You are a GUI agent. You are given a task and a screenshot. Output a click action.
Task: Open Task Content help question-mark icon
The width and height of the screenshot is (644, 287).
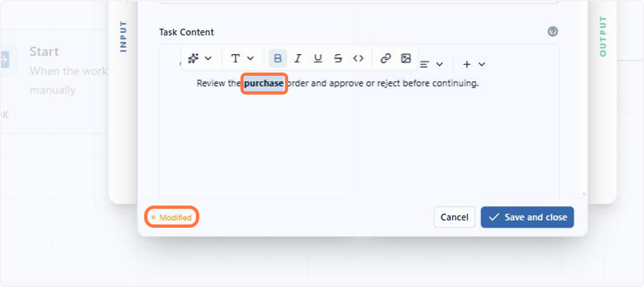point(553,32)
